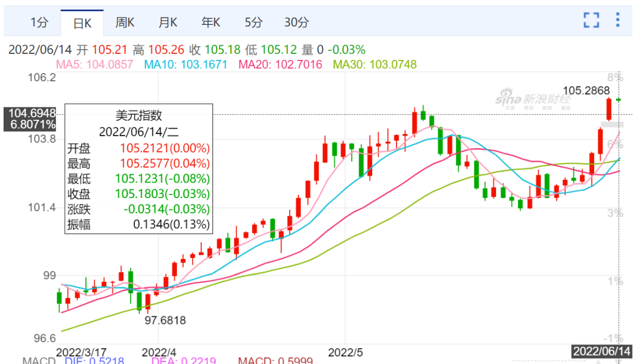Click the MACD: 0.5999 value label
The height and width of the screenshot is (364, 641).
[275, 361]
